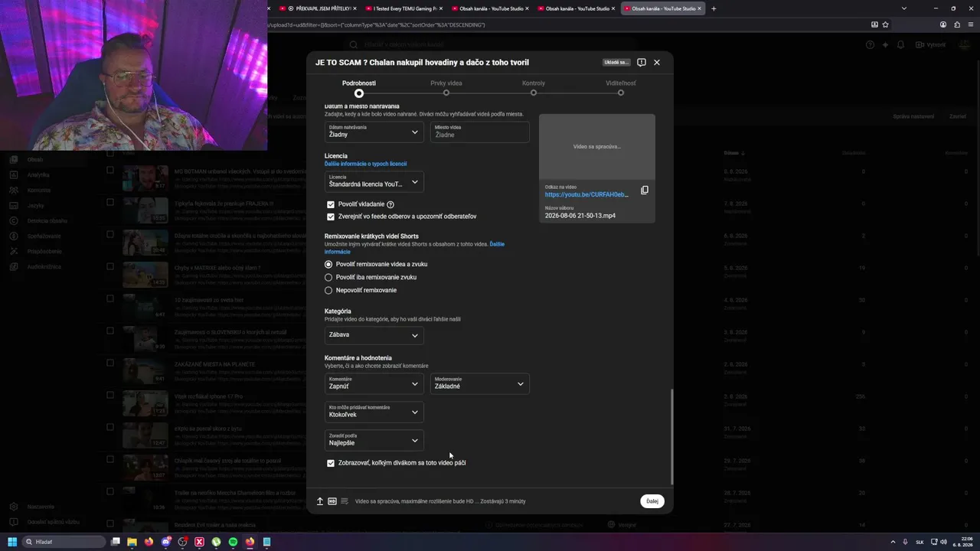Click the video preview thumbnail being processed
Viewport: 980px width, 551px height.
point(597,147)
